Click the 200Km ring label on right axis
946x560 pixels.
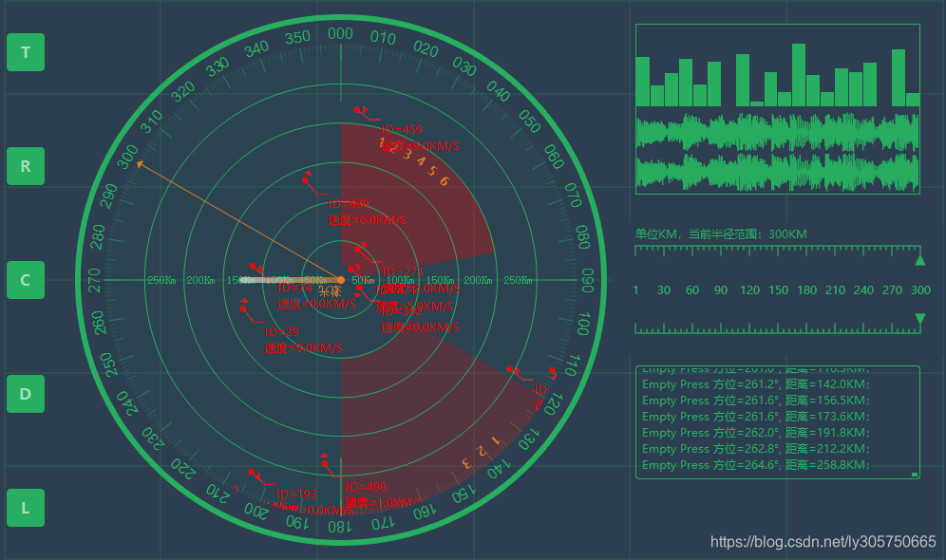[478, 280]
